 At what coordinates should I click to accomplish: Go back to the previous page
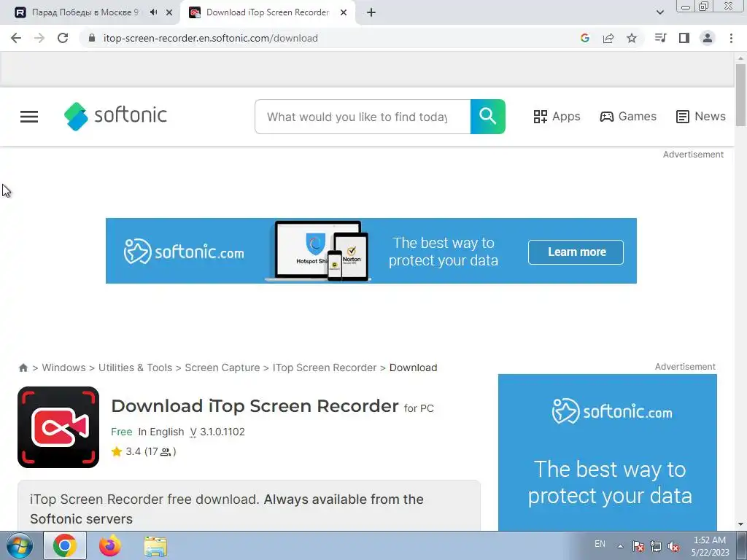(x=16, y=38)
